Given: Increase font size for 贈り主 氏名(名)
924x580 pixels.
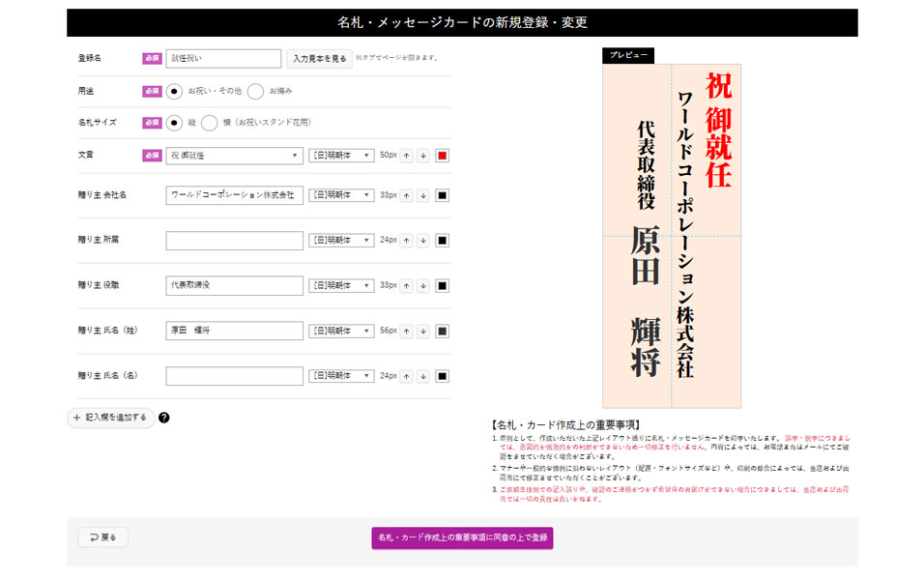Looking at the screenshot, I should click(406, 375).
